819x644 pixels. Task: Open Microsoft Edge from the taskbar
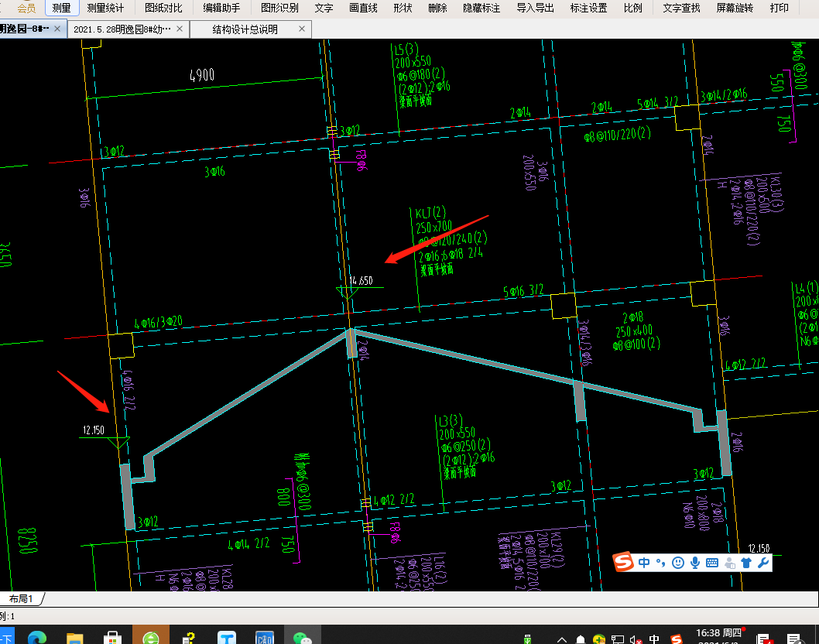click(x=37, y=638)
